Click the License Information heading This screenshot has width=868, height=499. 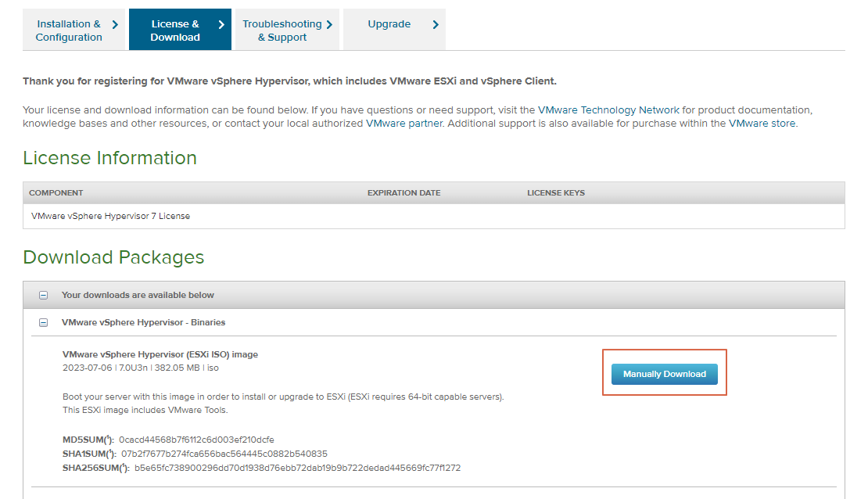click(x=109, y=158)
